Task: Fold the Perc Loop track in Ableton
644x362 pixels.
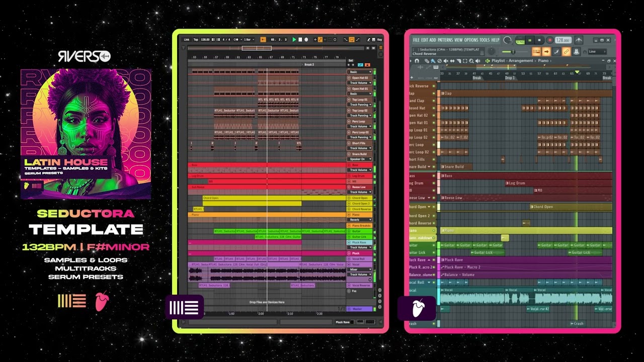Action: (348, 121)
